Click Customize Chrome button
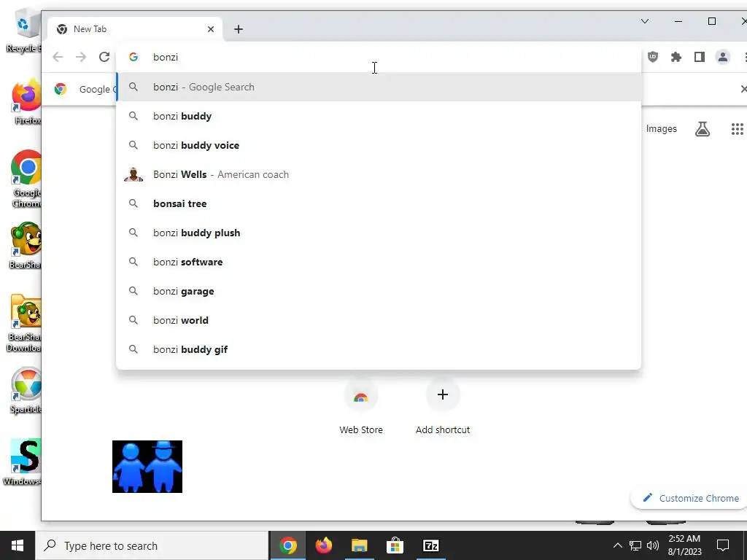The width and height of the screenshot is (747, 560). coord(690,498)
